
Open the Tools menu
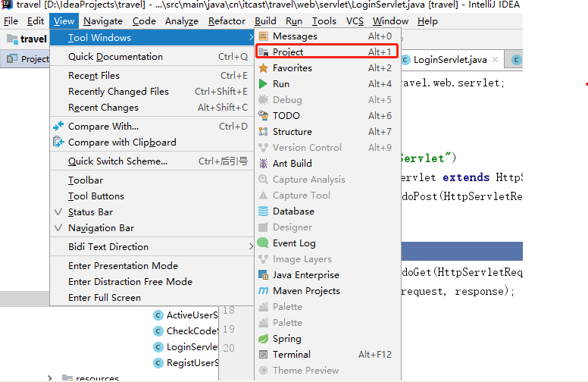pos(324,21)
